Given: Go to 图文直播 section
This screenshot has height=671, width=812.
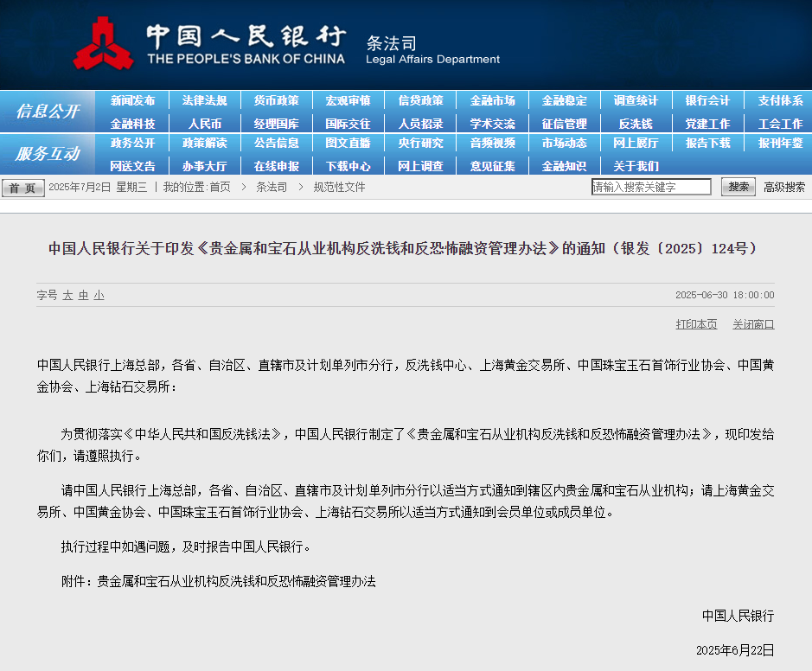Looking at the screenshot, I should point(348,143).
